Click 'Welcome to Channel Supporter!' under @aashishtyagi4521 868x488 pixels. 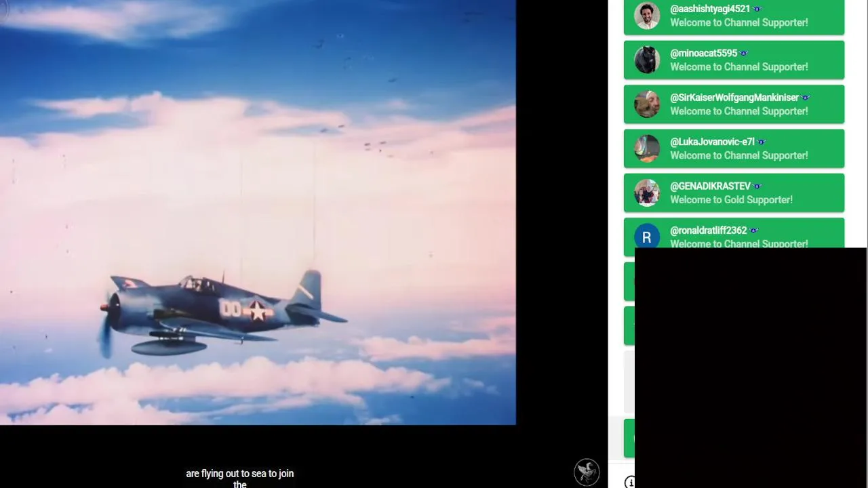tap(739, 22)
